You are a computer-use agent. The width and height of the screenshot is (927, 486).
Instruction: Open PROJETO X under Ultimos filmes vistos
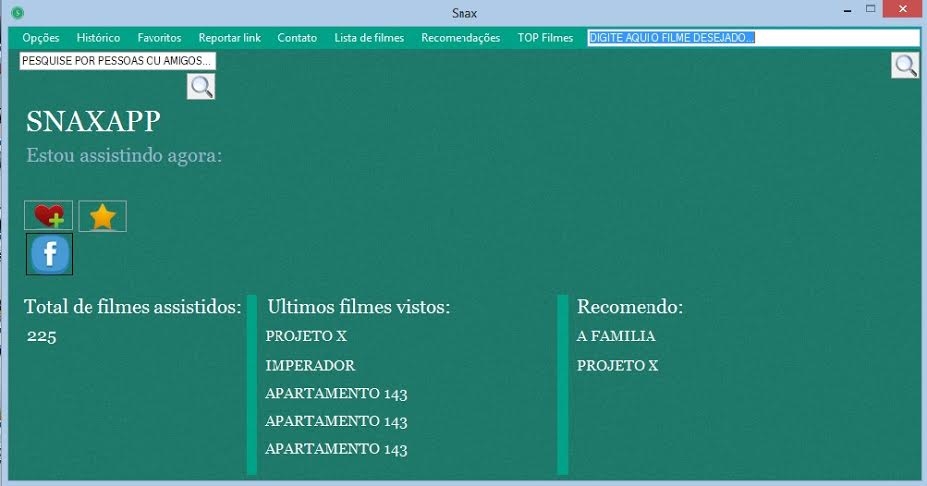pos(306,336)
